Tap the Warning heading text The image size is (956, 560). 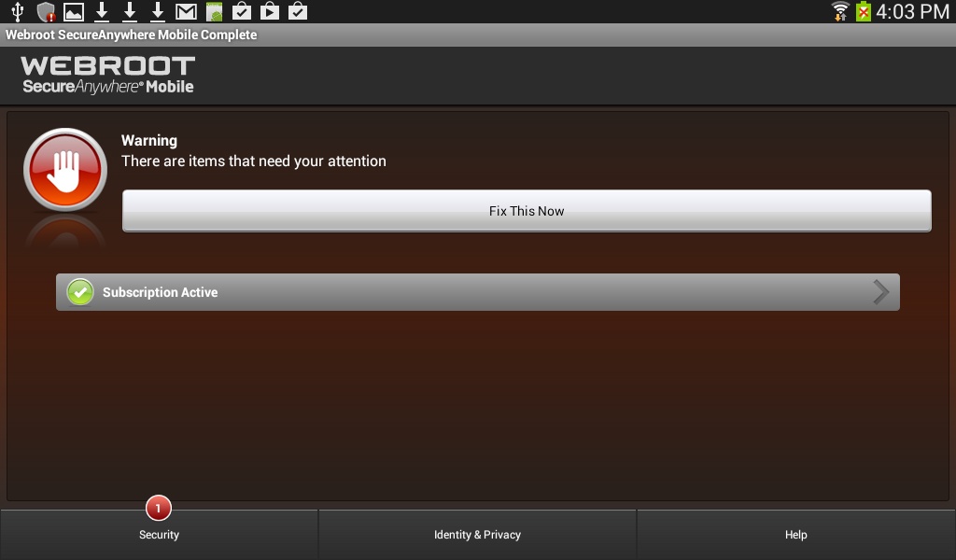(x=149, y=141)
